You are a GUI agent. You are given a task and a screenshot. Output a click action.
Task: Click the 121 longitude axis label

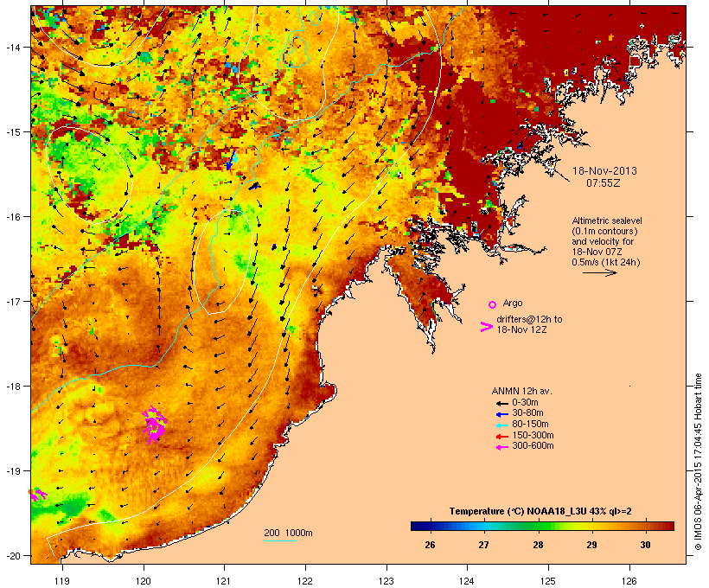[x=224, y=581]
